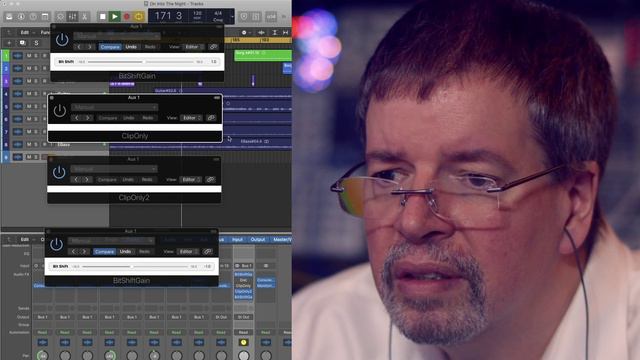Bypass top BitShiftGain plugin with power button

click(62, 40)
